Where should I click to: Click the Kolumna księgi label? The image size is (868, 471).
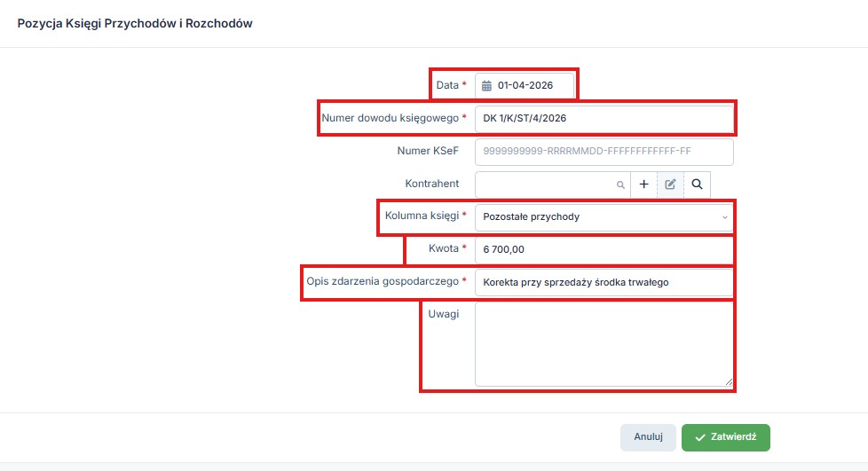422,216
